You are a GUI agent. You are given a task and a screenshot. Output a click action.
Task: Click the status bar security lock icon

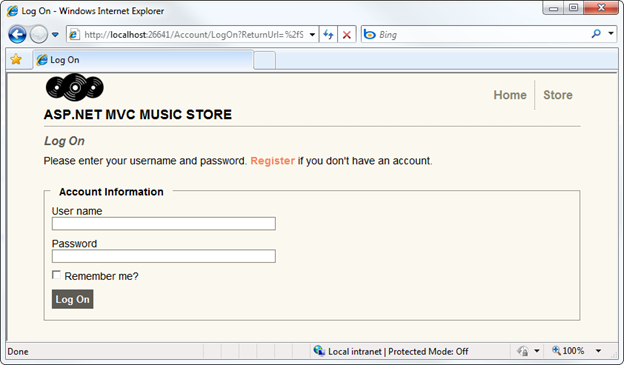pyautogui.click(x=523, y=351)
